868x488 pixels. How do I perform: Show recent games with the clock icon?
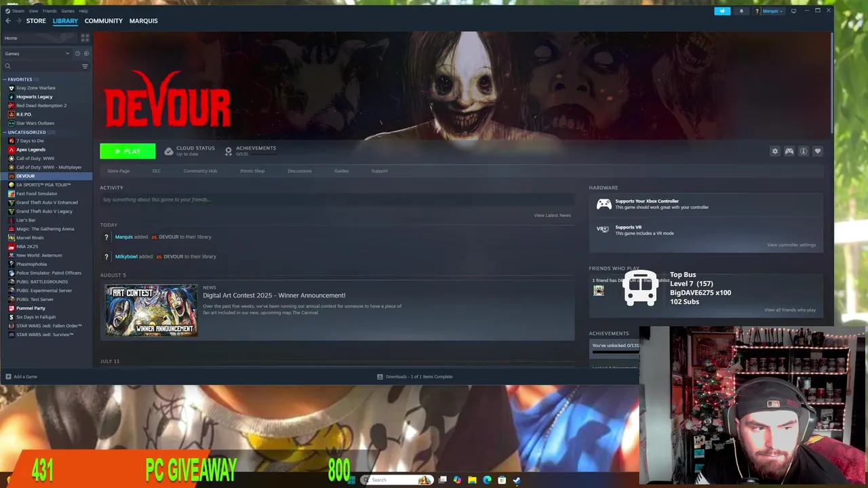[x=77, y=54]
